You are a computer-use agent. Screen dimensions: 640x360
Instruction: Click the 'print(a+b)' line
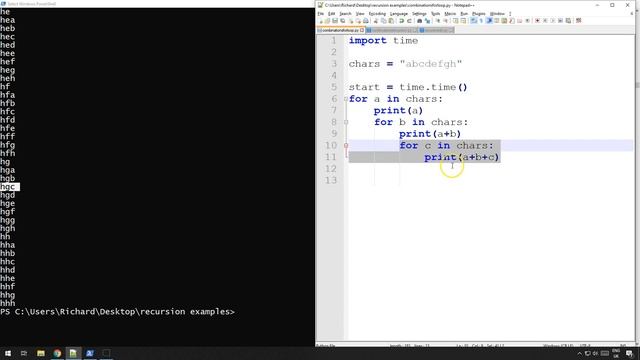click(430, 134)
